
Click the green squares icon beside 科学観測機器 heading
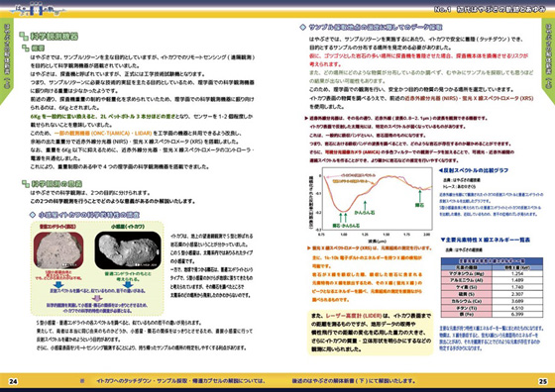point(24,36)
